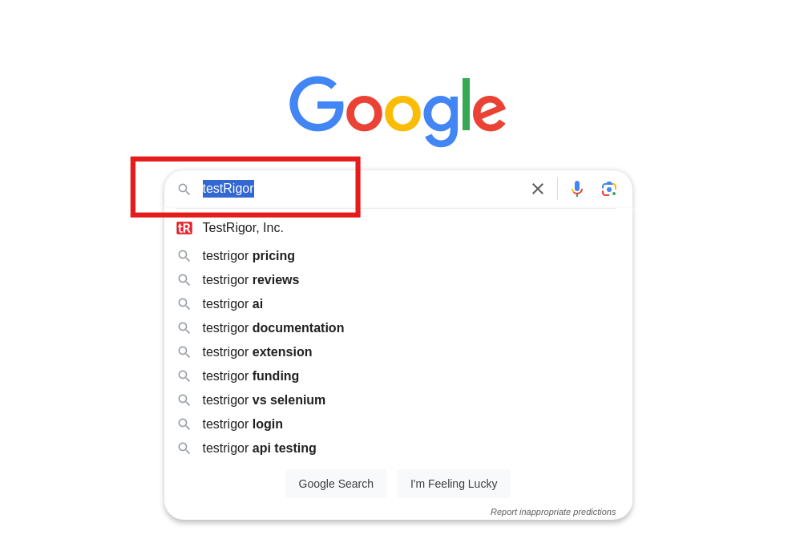Open Google Lens image search
This screenshot has width=797, height=557.
click(609, 189)
